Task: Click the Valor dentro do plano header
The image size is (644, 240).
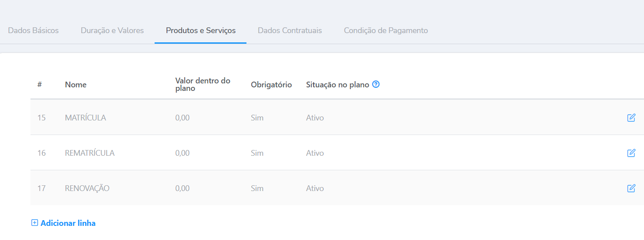Action: (x=203, y=84)
